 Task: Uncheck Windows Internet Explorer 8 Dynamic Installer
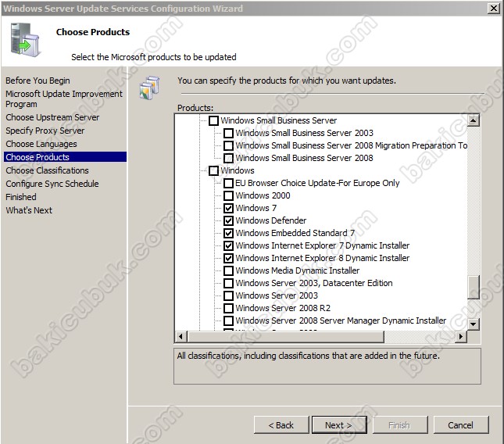(228, 258)
